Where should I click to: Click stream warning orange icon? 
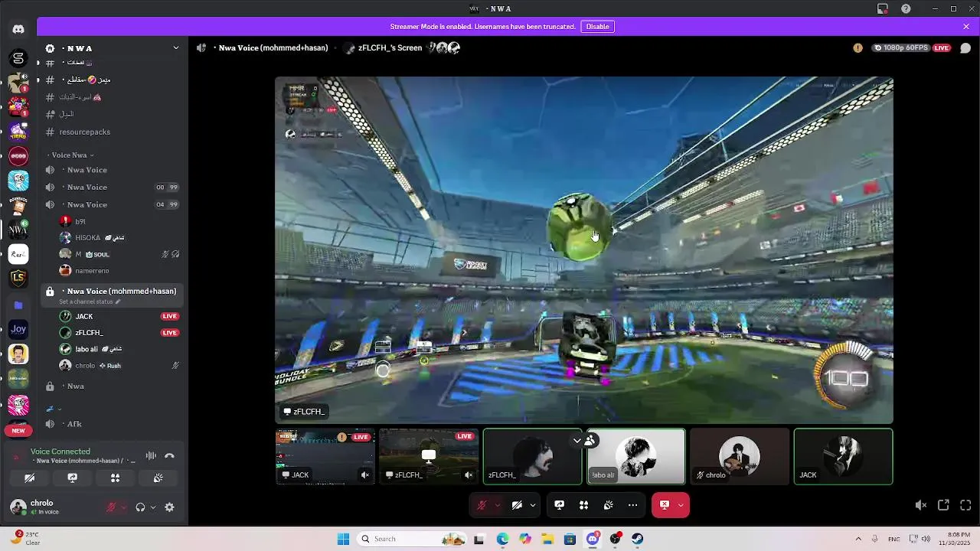click(857, 47)
